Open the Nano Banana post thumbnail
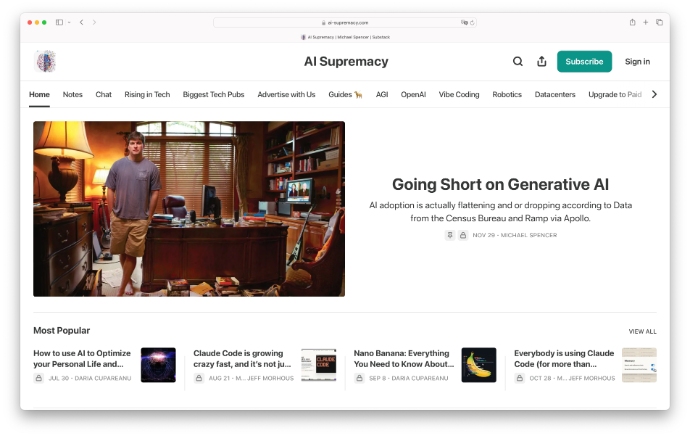 tap(479, 365)
